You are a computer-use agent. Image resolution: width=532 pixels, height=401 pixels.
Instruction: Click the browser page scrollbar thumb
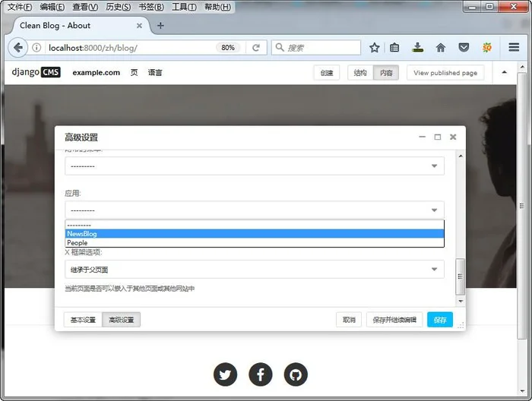coord(522,206)
